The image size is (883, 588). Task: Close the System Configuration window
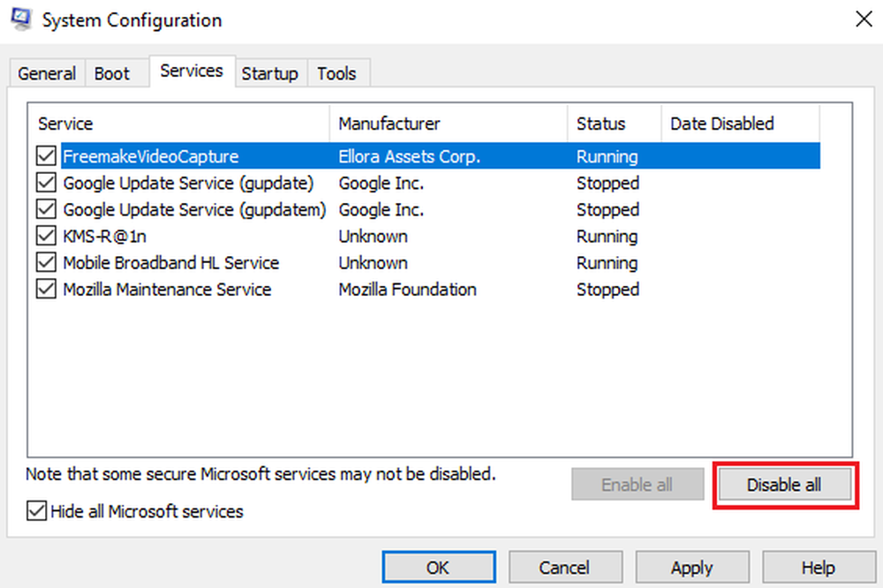[863, 19]
